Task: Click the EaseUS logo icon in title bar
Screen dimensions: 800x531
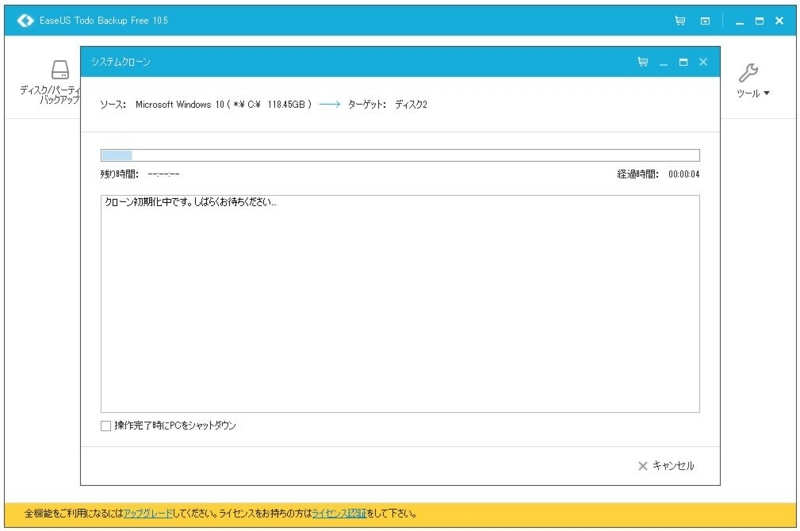Action: 25,20
